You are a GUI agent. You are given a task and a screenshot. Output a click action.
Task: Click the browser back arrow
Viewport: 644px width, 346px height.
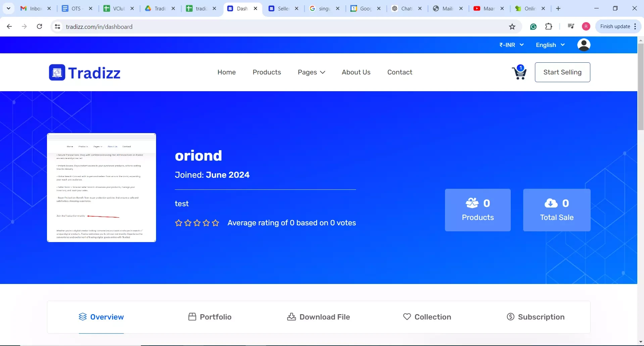point(9,26)
